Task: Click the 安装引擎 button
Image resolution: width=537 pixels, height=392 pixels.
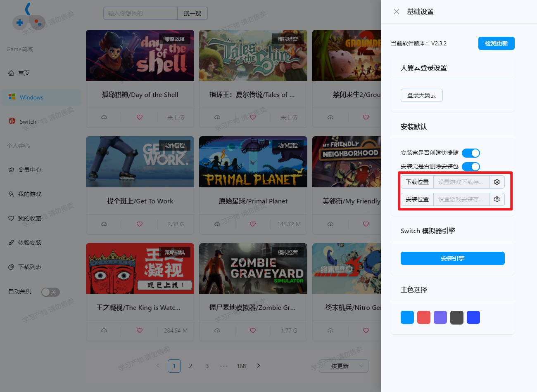Action: click(453, 258)
